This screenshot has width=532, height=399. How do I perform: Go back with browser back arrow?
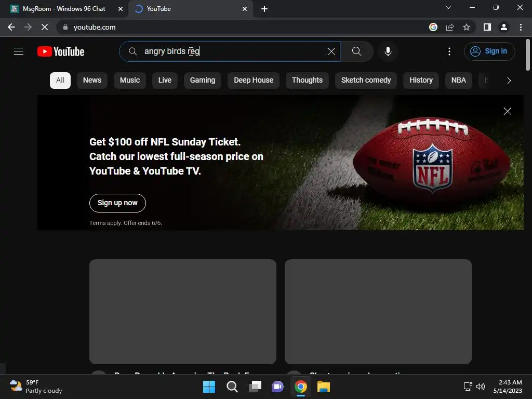pyautogui.click(x=11, y=27)
